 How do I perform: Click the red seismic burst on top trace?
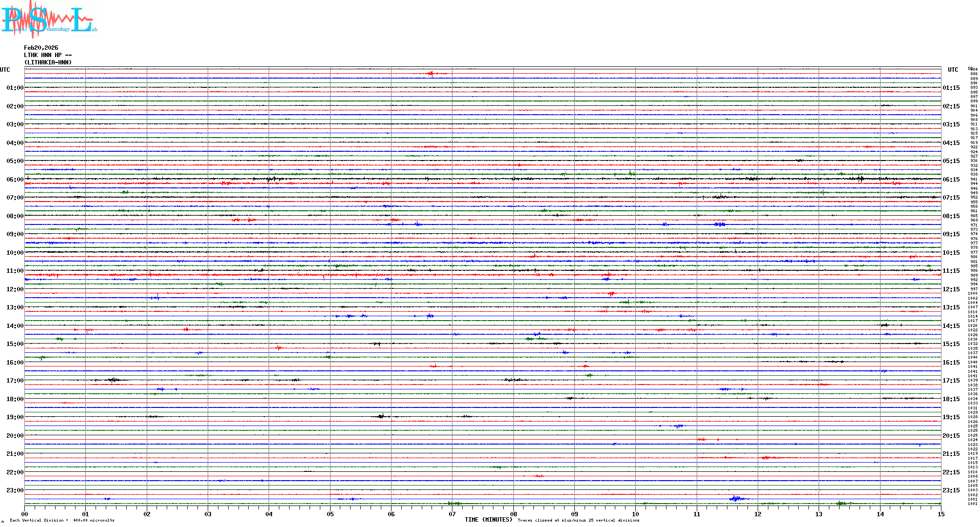click(x=431, y=74)
